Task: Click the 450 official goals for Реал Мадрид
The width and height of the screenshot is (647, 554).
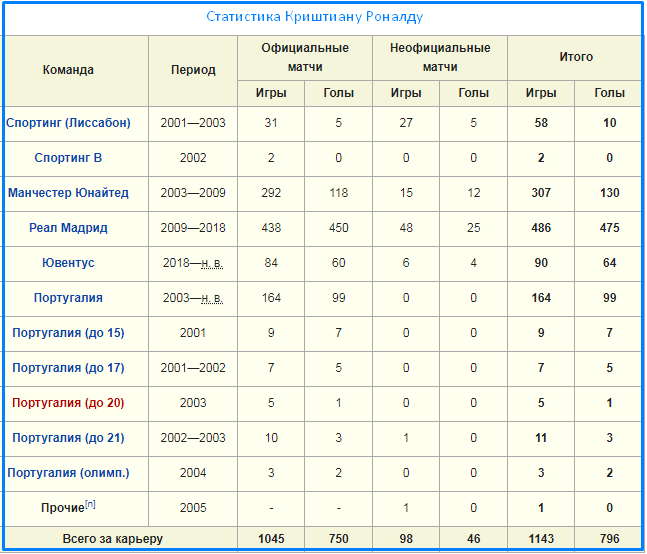Action: coord(338,228)
